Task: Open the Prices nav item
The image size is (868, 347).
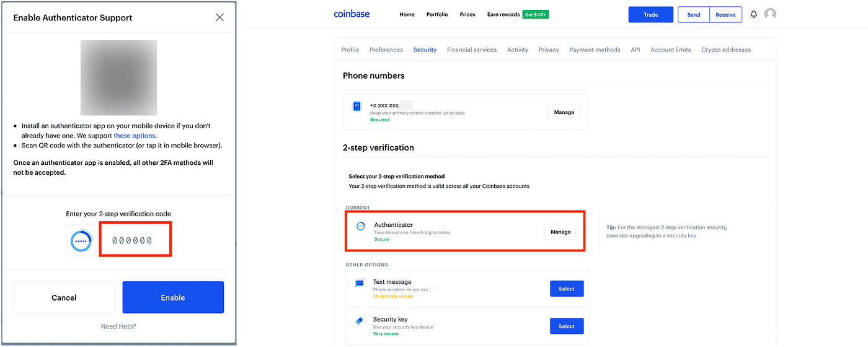Action: pyautogui.click(x=467, y=14)
